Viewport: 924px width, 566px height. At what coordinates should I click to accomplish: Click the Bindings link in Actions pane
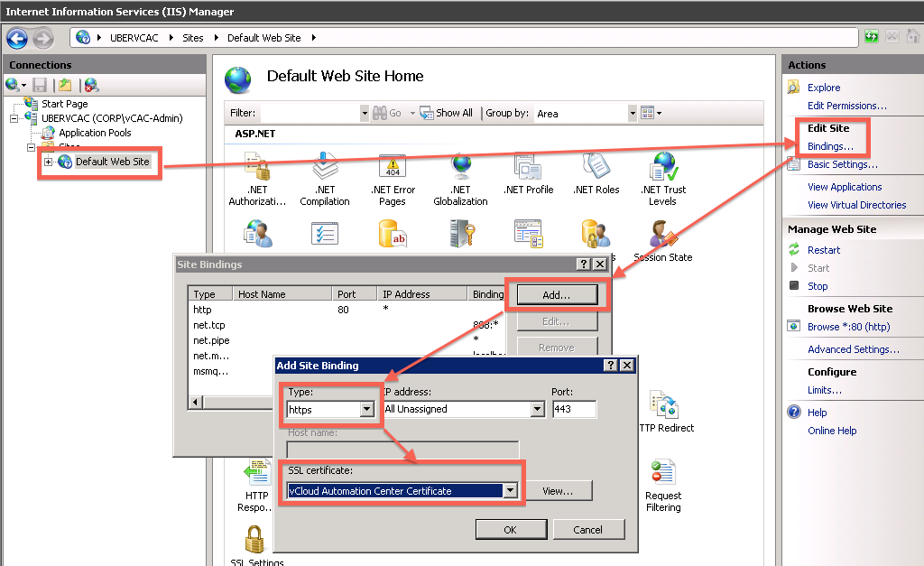pyautogui.click(x=830, y=146)
